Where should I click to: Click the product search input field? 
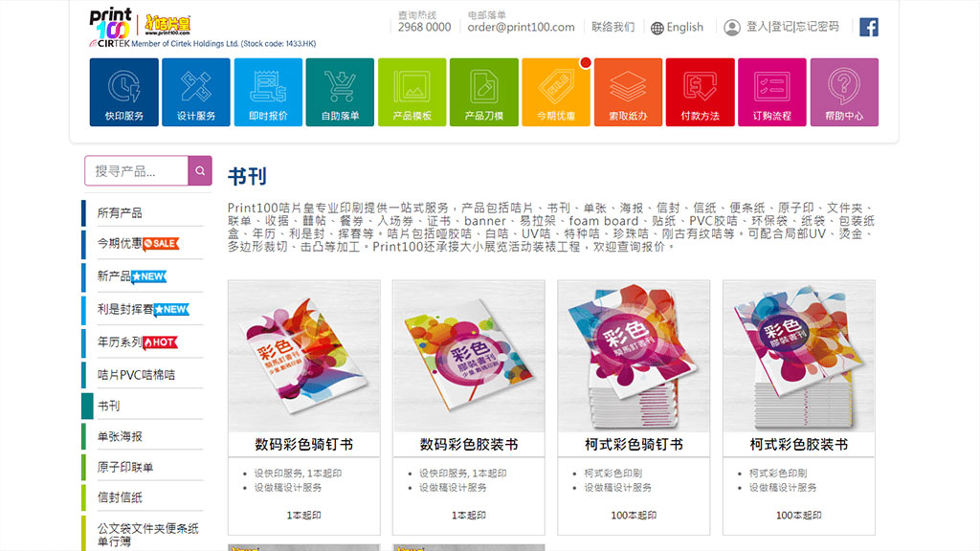coord(137,171)
